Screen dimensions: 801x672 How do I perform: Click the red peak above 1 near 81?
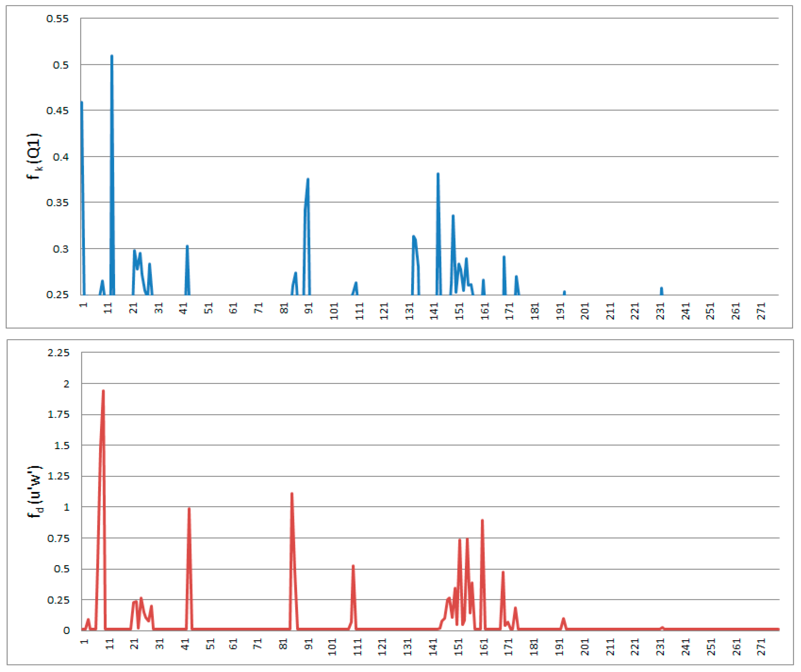[292, 496]
